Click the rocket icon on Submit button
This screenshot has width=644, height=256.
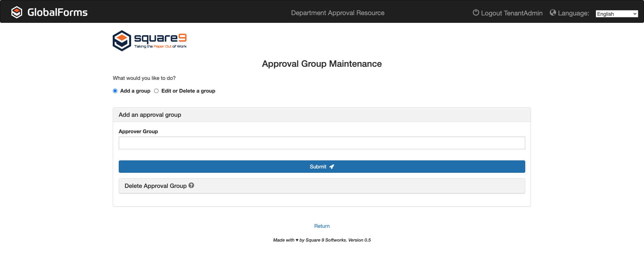pos(332,167)
